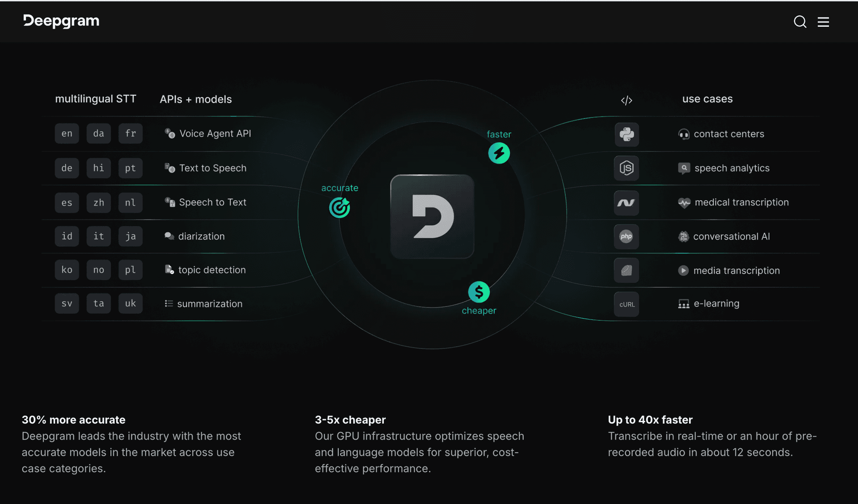The width and height of the screenshot is (858, 504).
Task: Click the 30% more accurate heading
Action: [x=74, y=420]
